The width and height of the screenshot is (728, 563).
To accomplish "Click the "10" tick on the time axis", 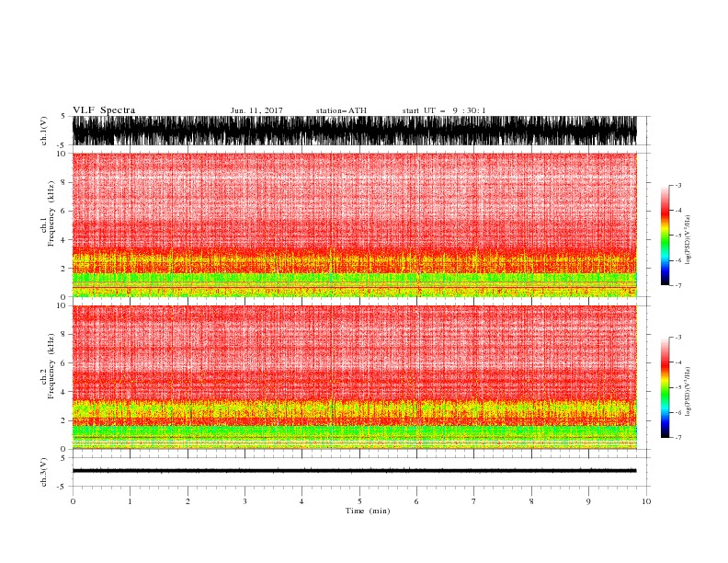I will [x=646, y=501].
